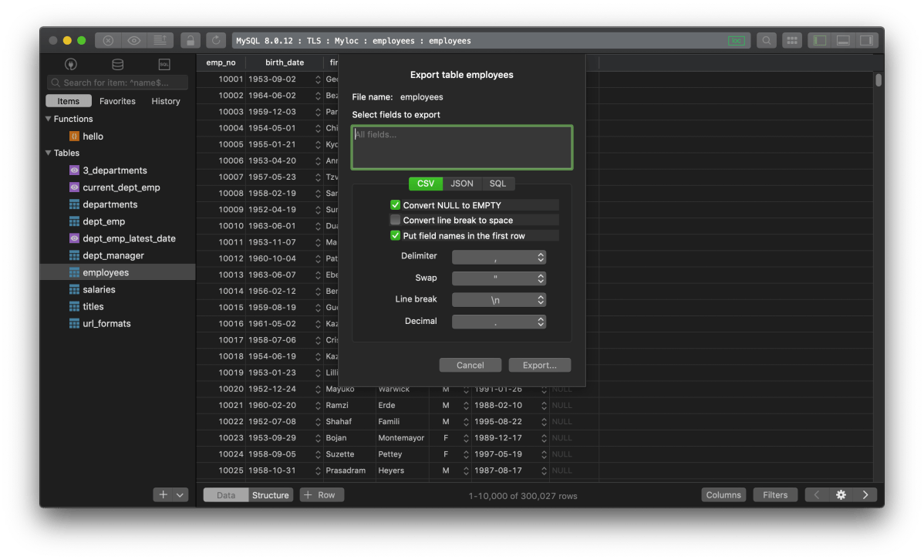
Task: Click the plus add item button in sidebar
Action: 164,495
